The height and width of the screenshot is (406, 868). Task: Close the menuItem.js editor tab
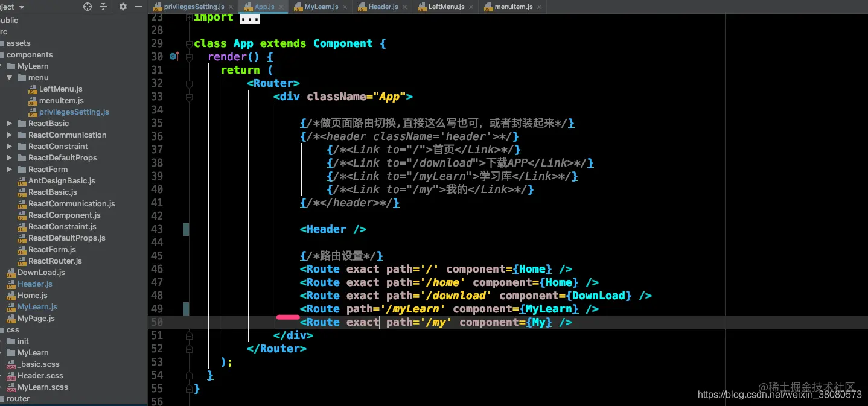click(538, 7)
